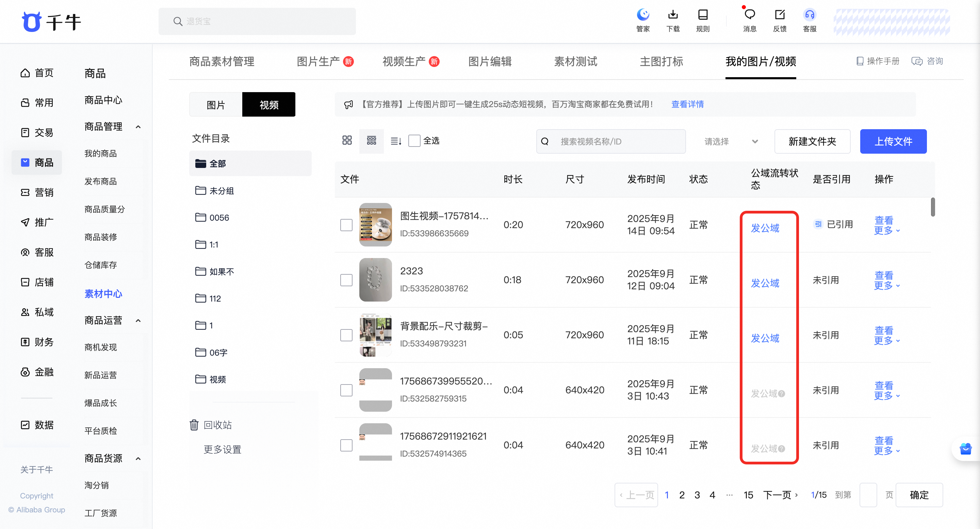This screenshot has height=529, width=980.
Task: Check the 图生视频-1757814 row checkbox
Action: pos(346,225)
